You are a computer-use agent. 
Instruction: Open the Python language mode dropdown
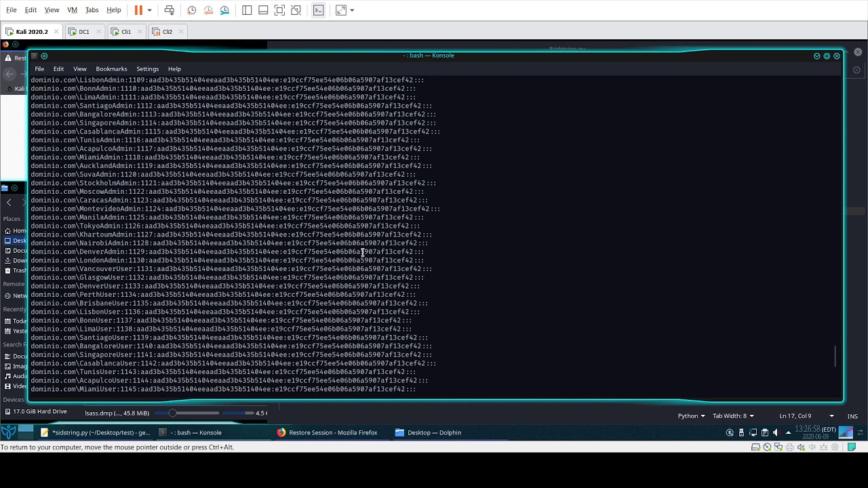coord(691,415)
